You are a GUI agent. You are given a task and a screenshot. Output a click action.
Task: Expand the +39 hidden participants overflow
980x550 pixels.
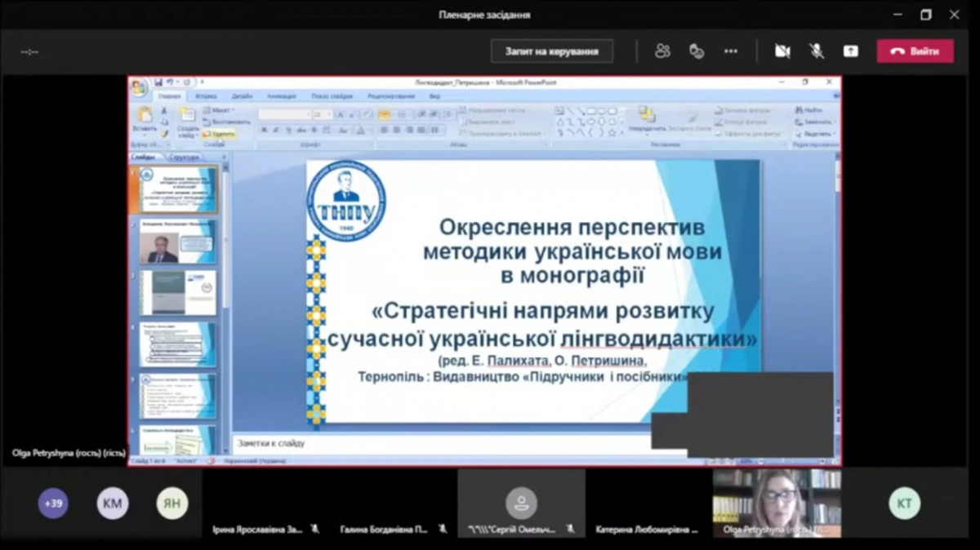pos(53,503)
